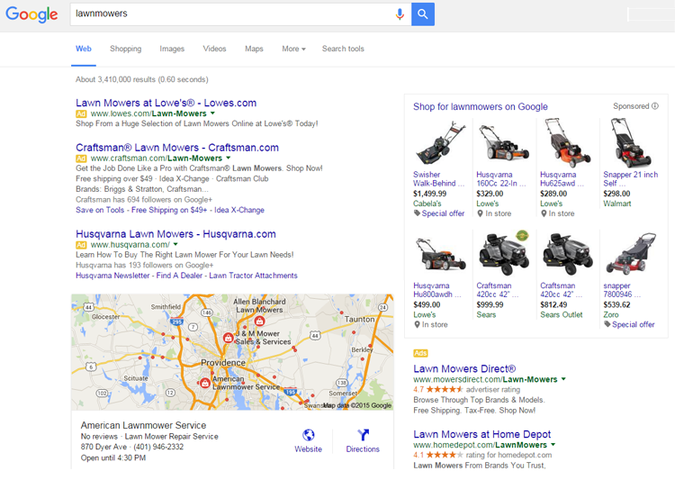Click Lawn Tractor Attachments sitelink

[253, 276]
